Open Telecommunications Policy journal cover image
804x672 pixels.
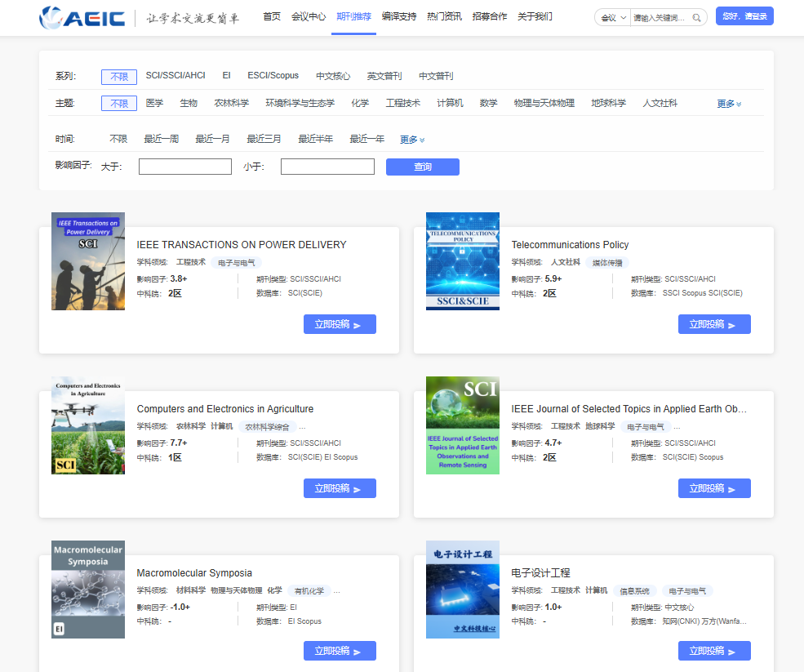(463, 261)
